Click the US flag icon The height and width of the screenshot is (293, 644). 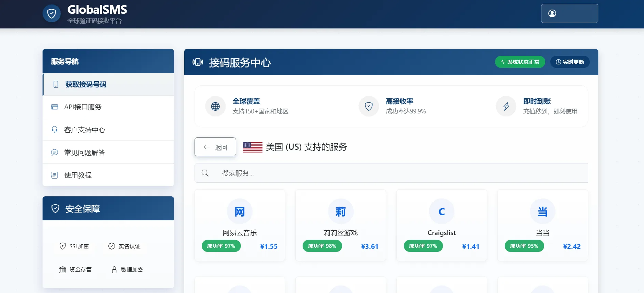click(x=253, y=147)
